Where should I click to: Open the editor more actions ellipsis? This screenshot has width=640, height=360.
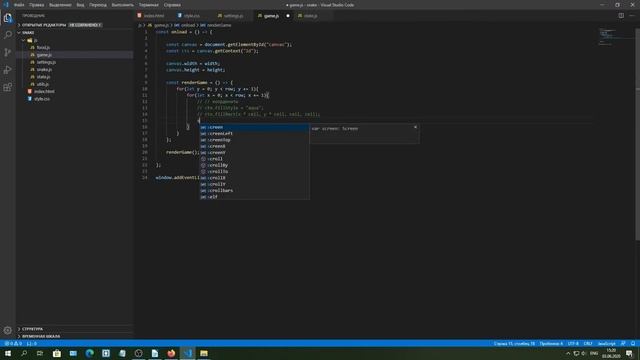coord(632,16)
